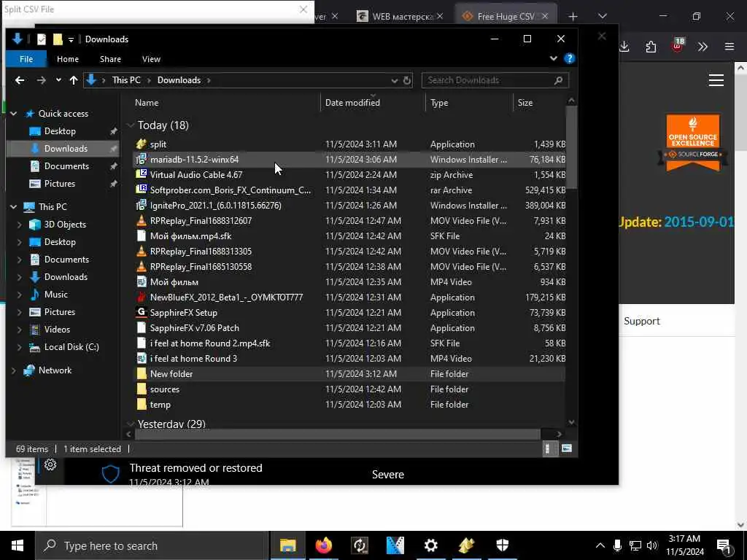747x560 pixels.
Task: Collapse the Quick access tree node
Action: 14,113
